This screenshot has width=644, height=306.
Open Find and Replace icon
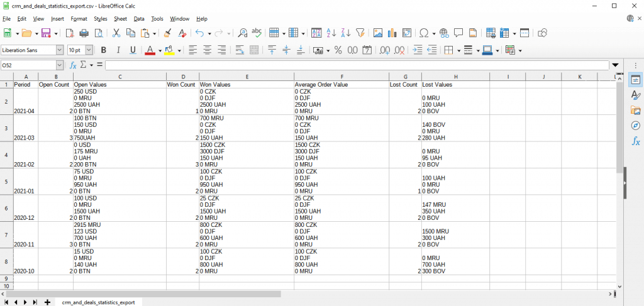[243, 33]
